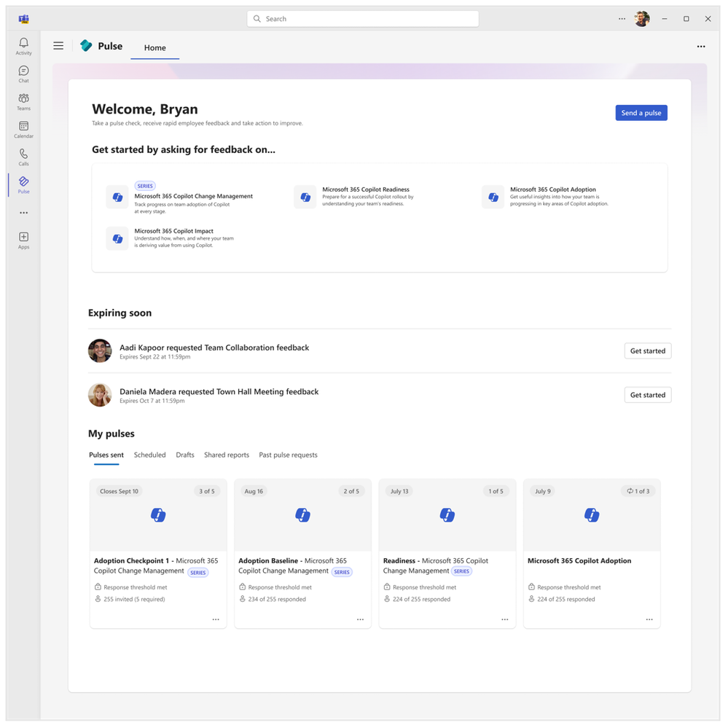This screenshot has height=725, width=728.
Task: Switch to the Shared reports tab
Action: (227, 455)
